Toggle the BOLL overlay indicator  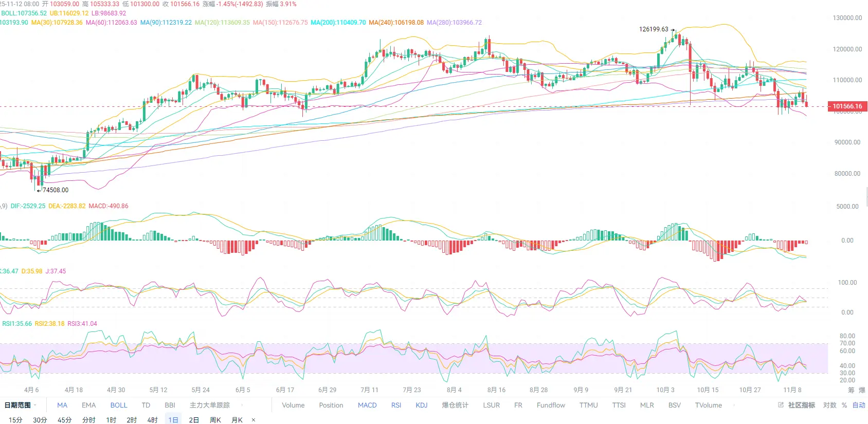click(x=119, y=405)
